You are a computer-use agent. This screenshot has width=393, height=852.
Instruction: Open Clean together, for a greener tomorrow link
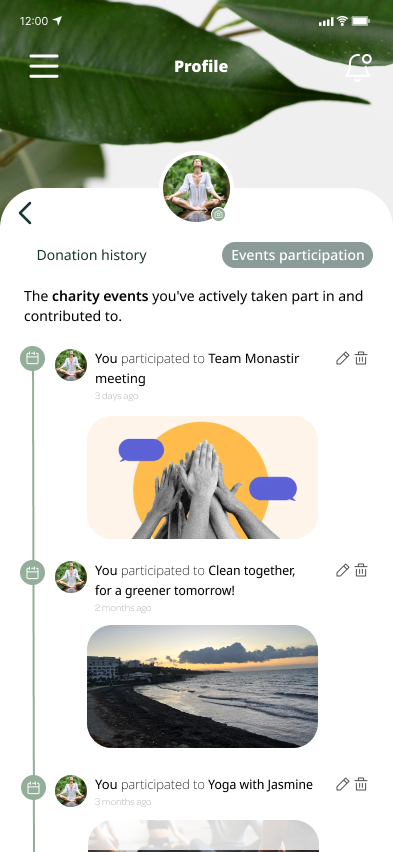click(x=195, y=580)
